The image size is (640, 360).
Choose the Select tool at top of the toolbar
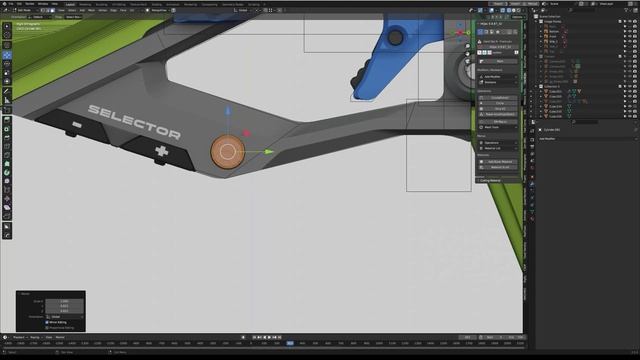click(x=7, y=27)
